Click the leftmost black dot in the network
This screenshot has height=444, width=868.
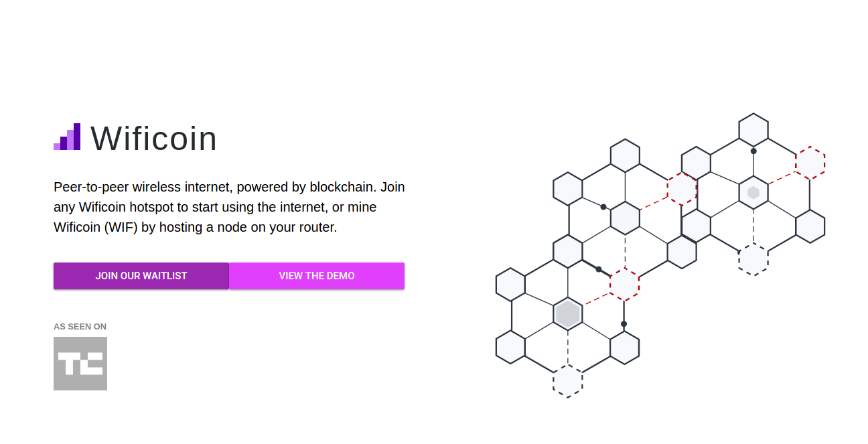[599, 269]
